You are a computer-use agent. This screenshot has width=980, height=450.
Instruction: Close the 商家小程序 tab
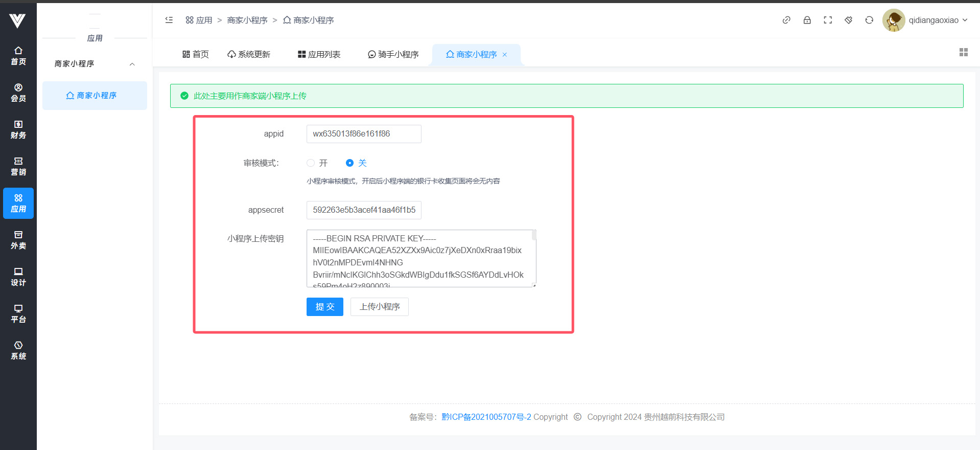pyautogui.click(x=505, y=55)
